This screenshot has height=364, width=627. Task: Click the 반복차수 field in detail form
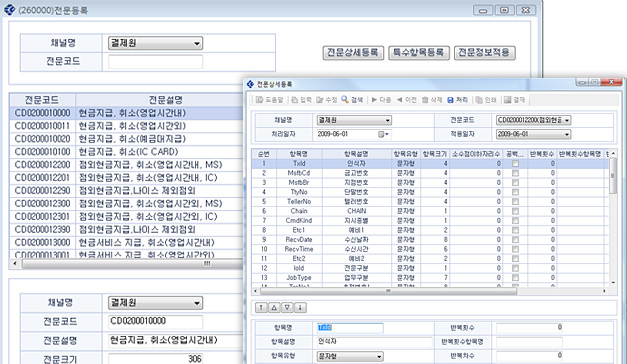529,356
